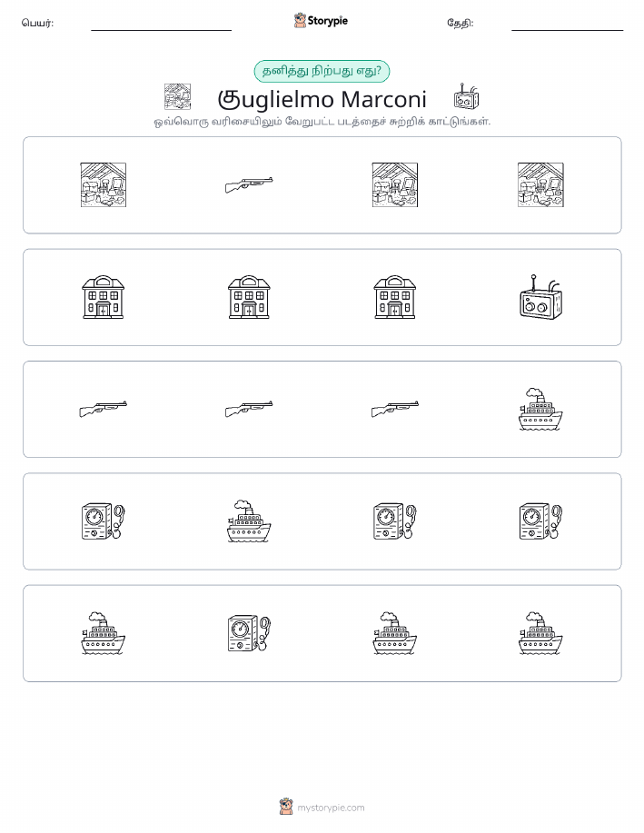Screen dimensions: 644x833
Task: Select the steamship in the third row
Action: coord(540,409)
